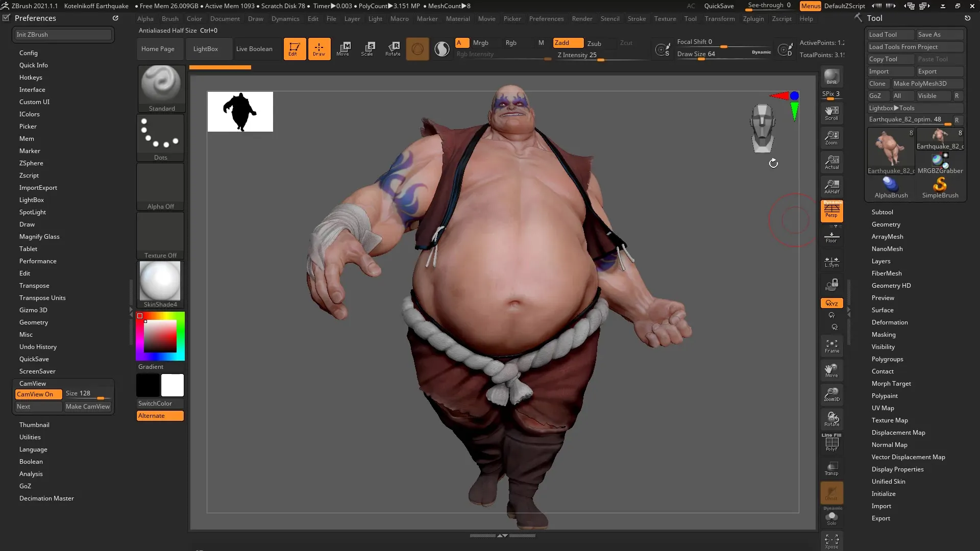Expand the Decimation Master preferences section
This screenshot has width=980, height=551.
click(x=46, y=498)
